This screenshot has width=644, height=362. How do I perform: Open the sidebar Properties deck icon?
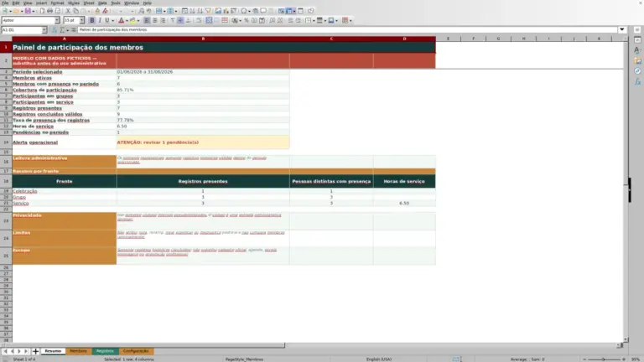(637, 40)
